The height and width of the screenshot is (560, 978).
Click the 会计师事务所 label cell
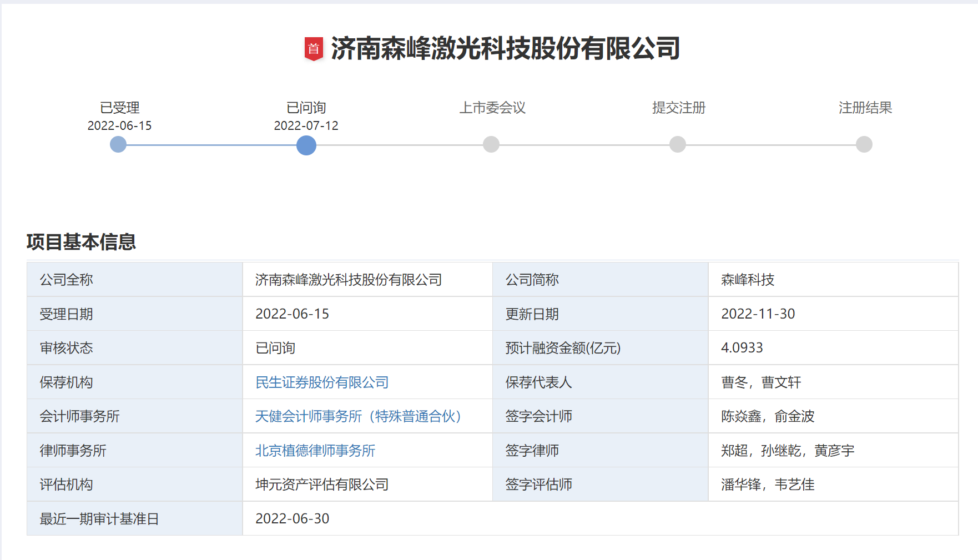(x=135, y=416)
